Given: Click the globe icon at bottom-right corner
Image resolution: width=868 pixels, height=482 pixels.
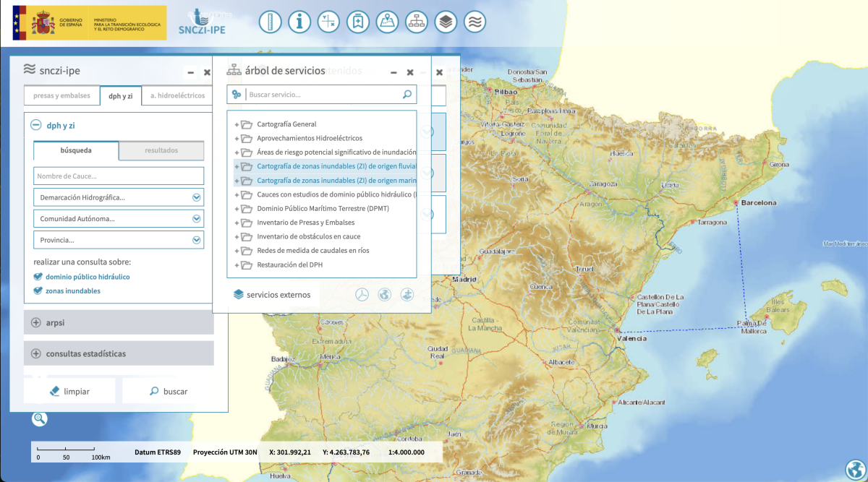Looking at the screenshot, I should click(x=855, y=469).
